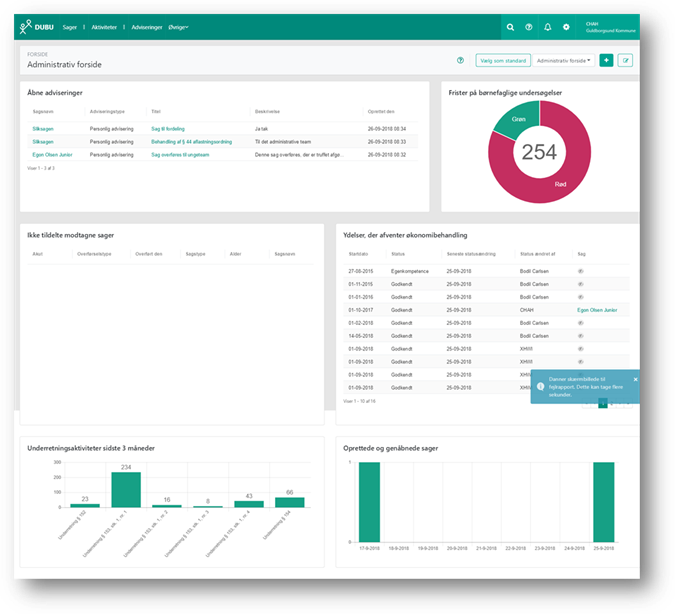Expand the Øvrige menu dropdown
Viewport: 675px width, 614px height.
tap(178, 27)
